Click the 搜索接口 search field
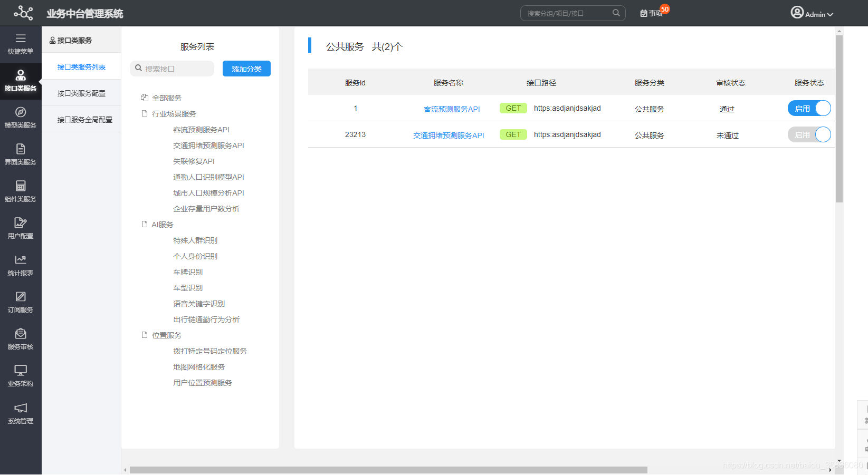This screenshot has height=475, width=868. (171, 69)
